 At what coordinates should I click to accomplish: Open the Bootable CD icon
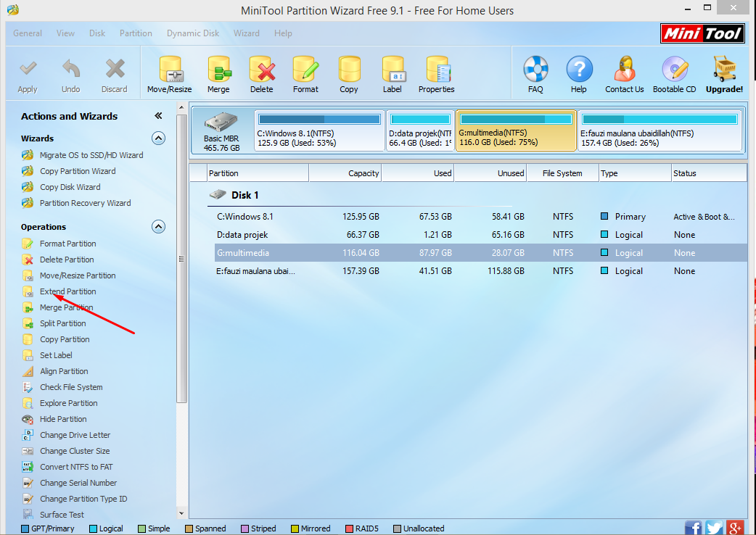[x=675, y=69]
